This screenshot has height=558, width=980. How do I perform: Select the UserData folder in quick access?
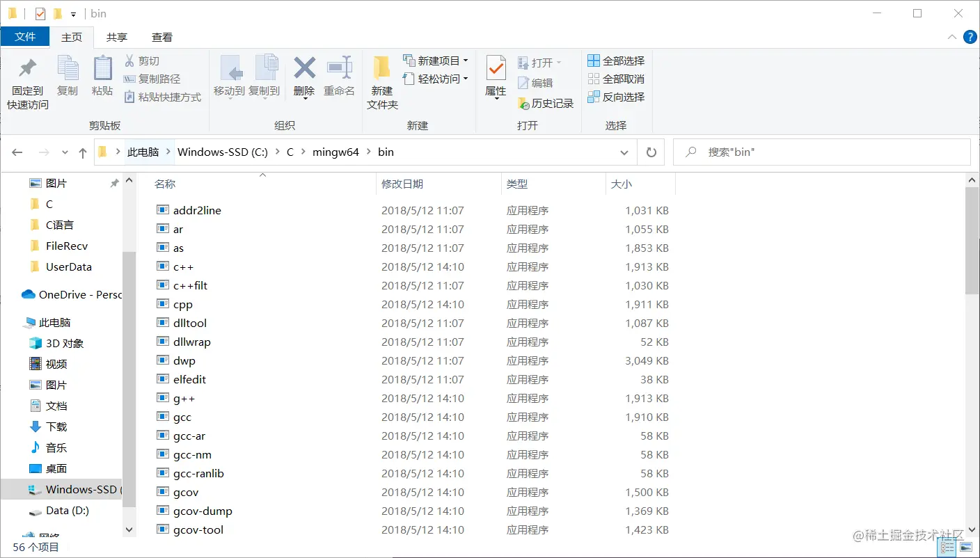60,266
